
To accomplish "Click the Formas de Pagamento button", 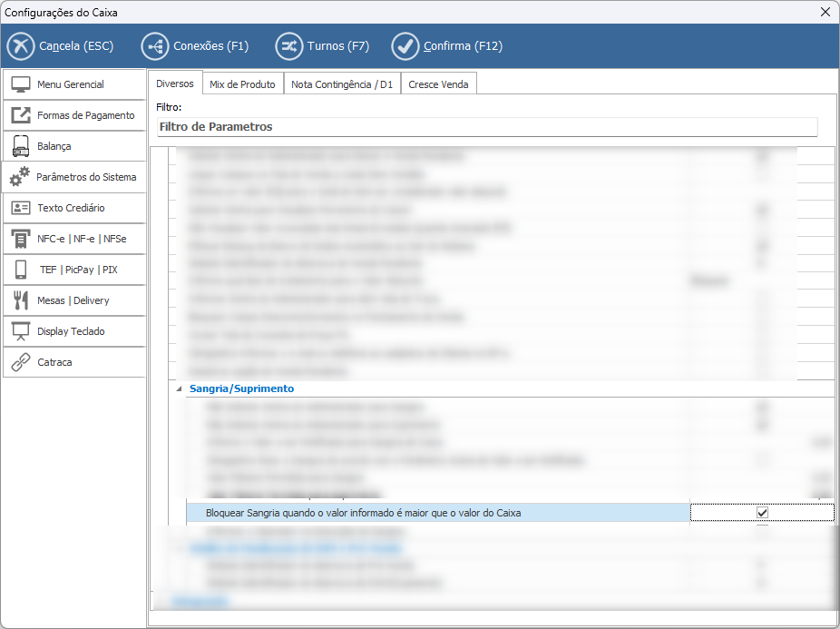I will (x=74, y=115).
